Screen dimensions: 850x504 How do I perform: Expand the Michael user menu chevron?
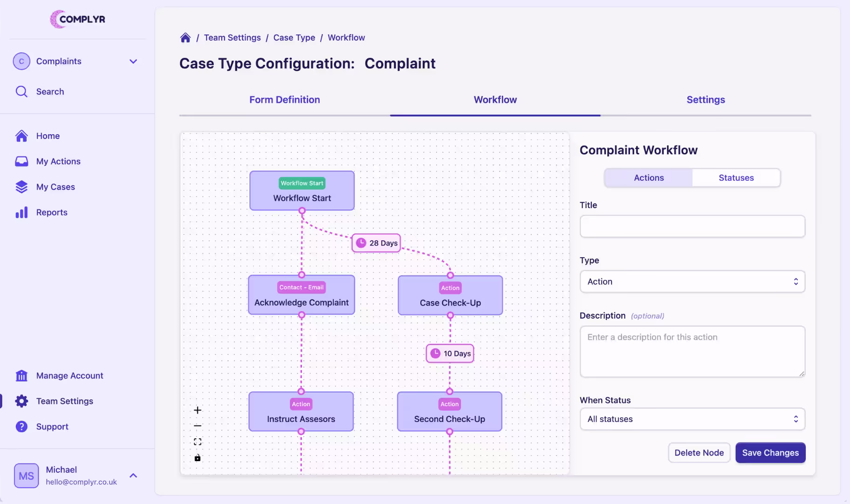pos(133,476)
